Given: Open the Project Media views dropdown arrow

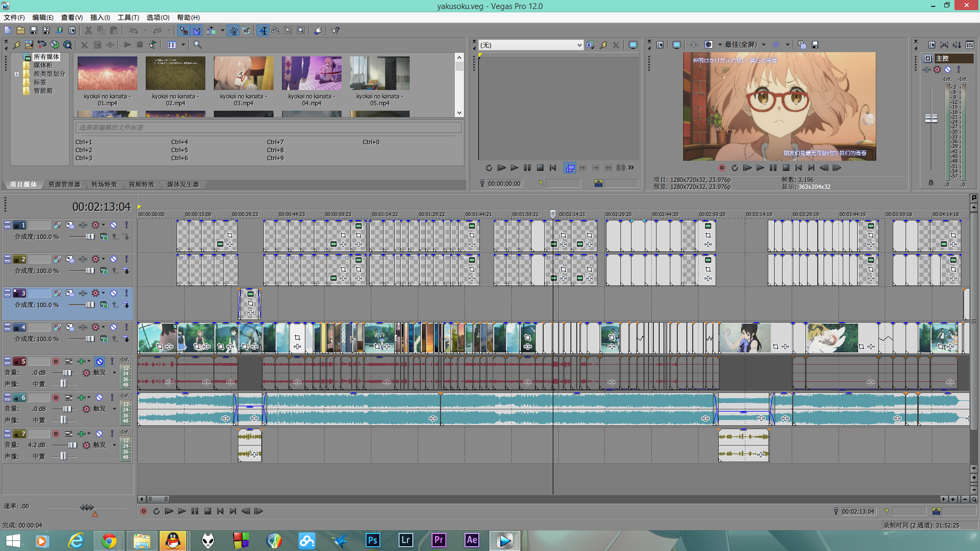Looking at the screenshot, I should [x=183, y=45].
